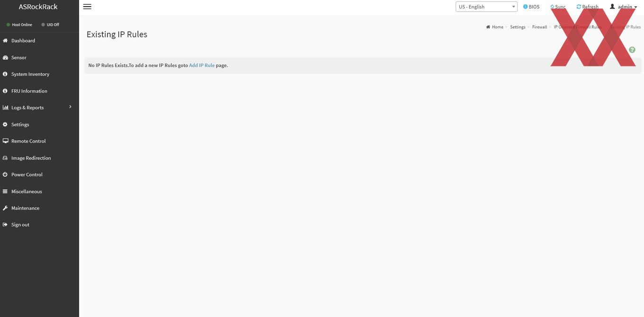
Task: Expand Logs & Reports submenu chevron
Action: click(70, 107)
